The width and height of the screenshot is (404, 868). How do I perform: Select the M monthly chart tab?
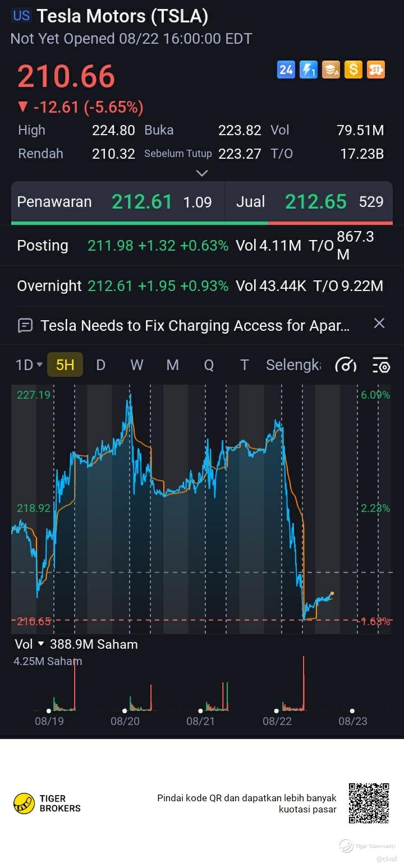pos(173,366)
